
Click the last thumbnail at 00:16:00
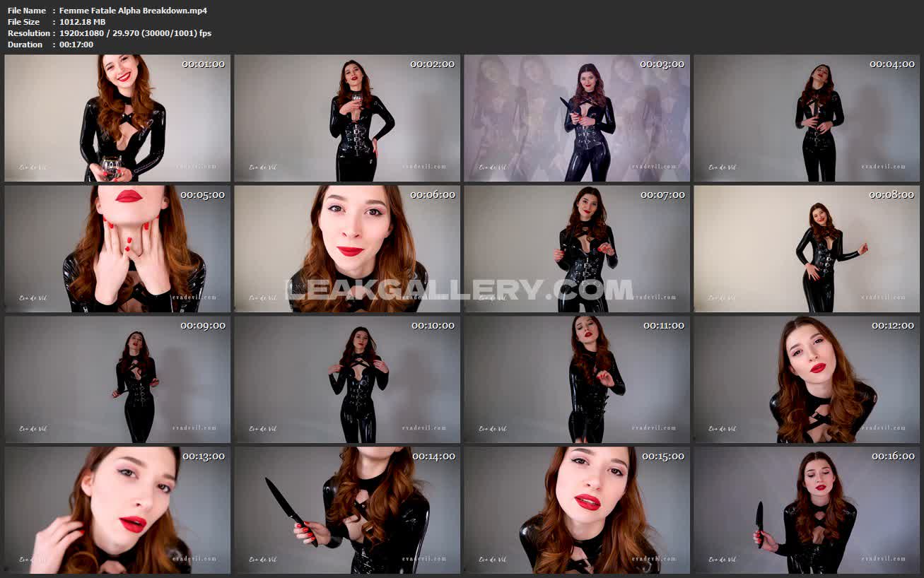[x=807, y=510]
